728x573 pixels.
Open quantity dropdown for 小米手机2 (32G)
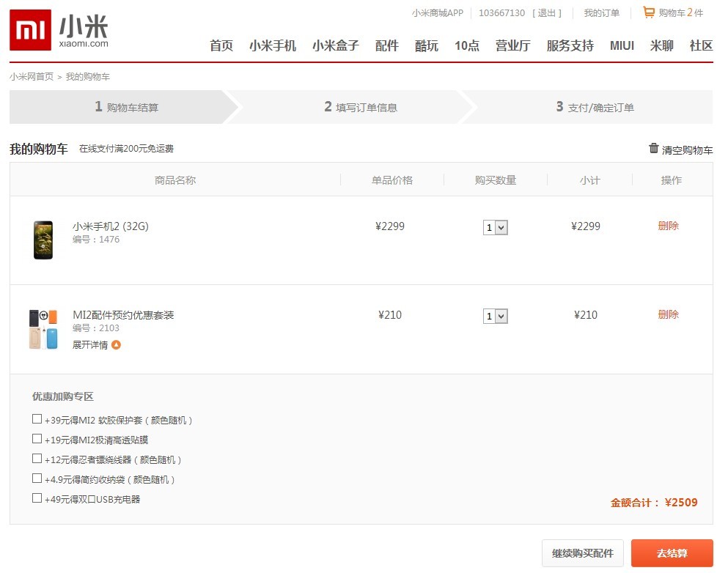click(496, 227)
